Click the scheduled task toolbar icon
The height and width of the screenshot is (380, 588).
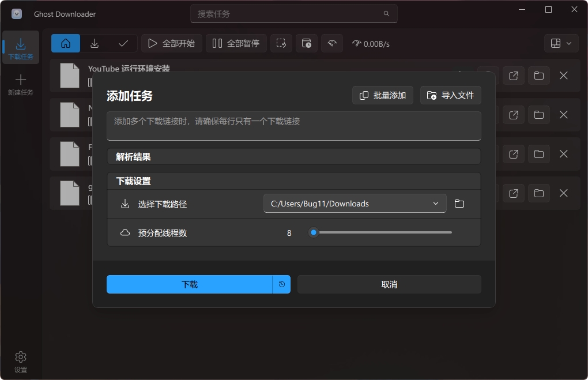tap(307, 43)
